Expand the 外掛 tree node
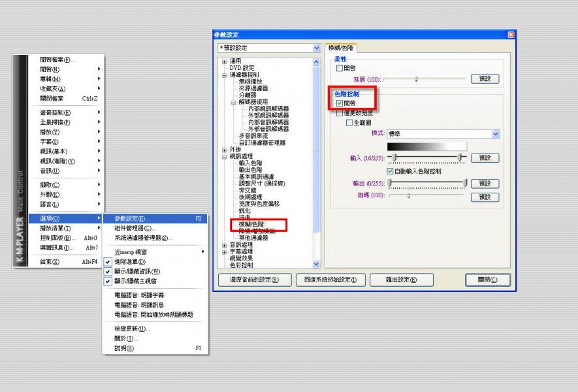578x392 pixels. point(224,150)
